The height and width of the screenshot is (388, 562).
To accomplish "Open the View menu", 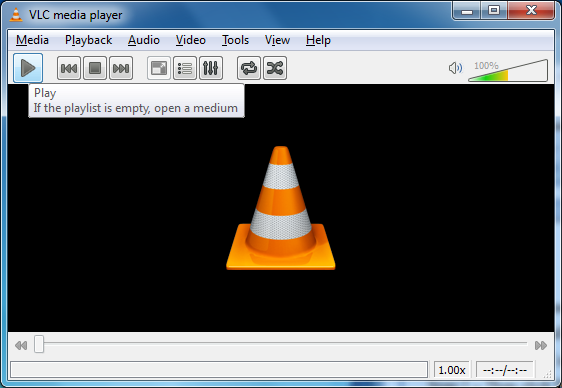I will tap(277, 40).
